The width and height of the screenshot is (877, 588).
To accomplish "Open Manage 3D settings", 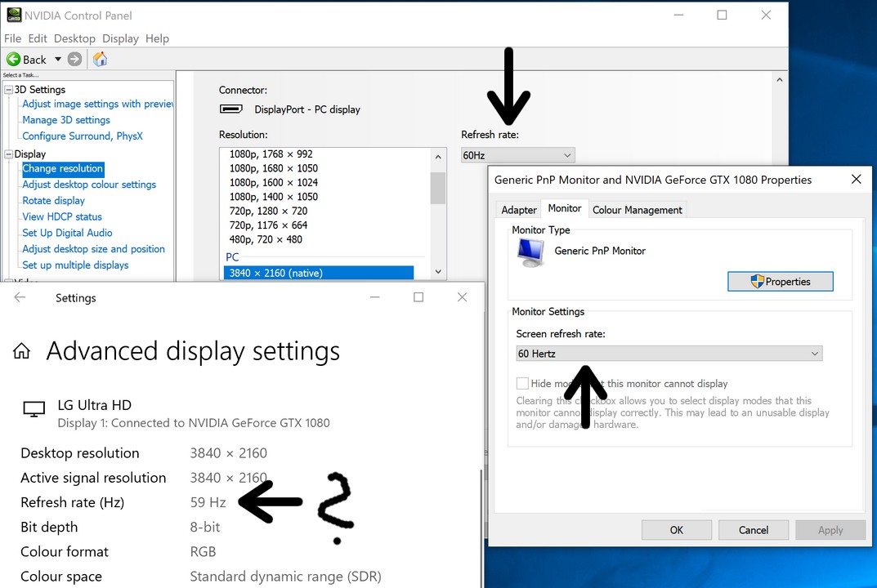I will pos(66,120).
